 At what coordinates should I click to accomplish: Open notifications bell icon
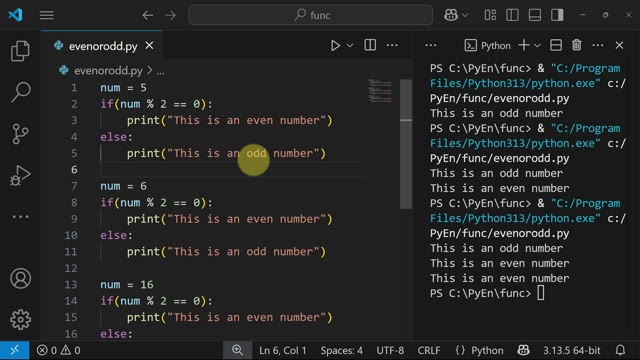pos(620,350)
